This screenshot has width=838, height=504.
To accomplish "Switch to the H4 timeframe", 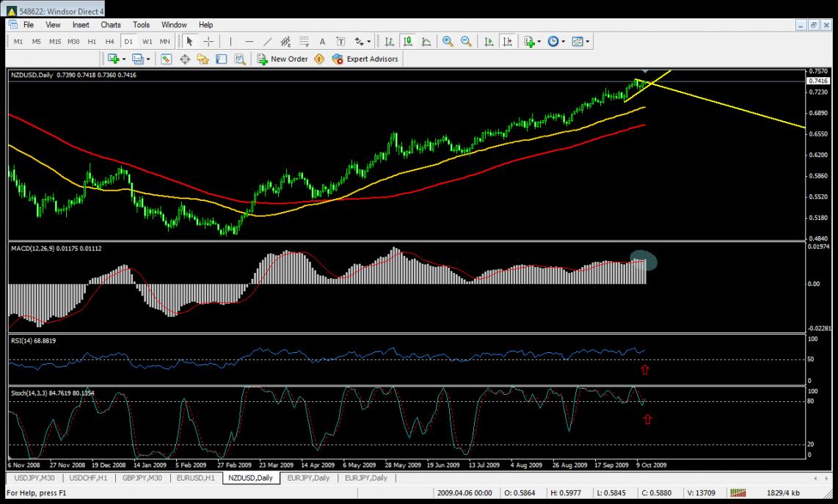I will click(x=110, y=42).
